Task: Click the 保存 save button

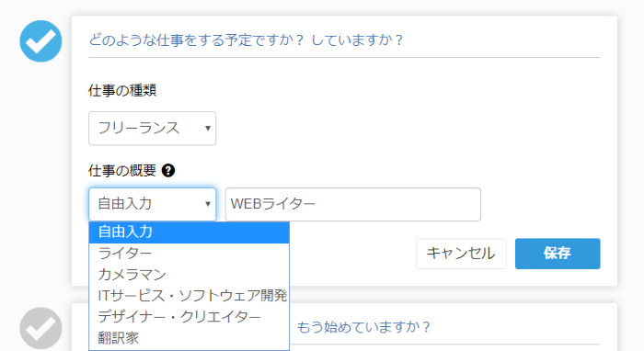Action: (558, 254)
